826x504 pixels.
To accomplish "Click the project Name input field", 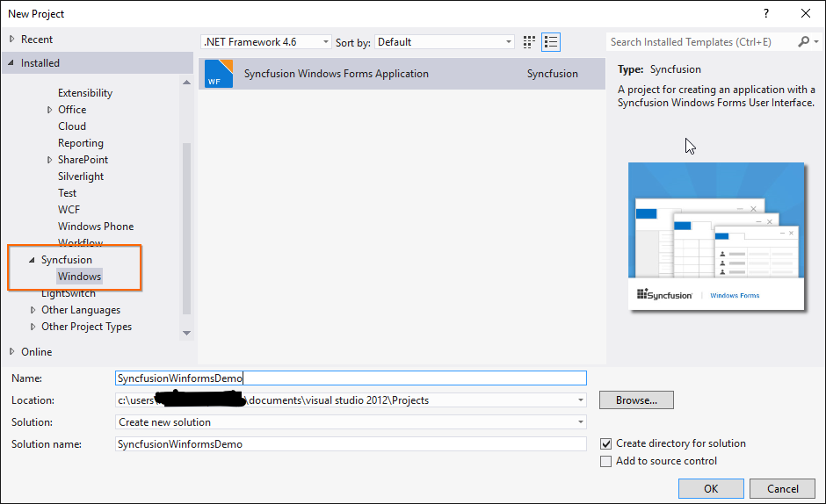I will (351, 378).
